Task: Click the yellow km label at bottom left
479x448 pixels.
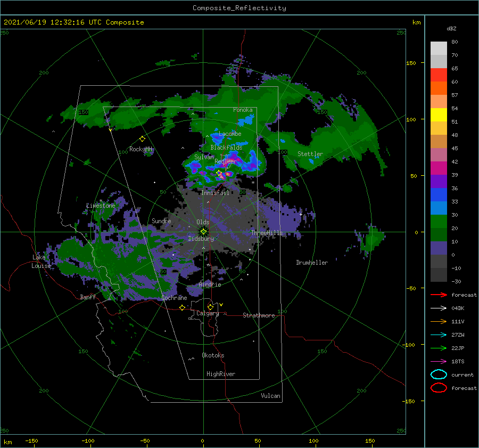Action: (7, 442)
